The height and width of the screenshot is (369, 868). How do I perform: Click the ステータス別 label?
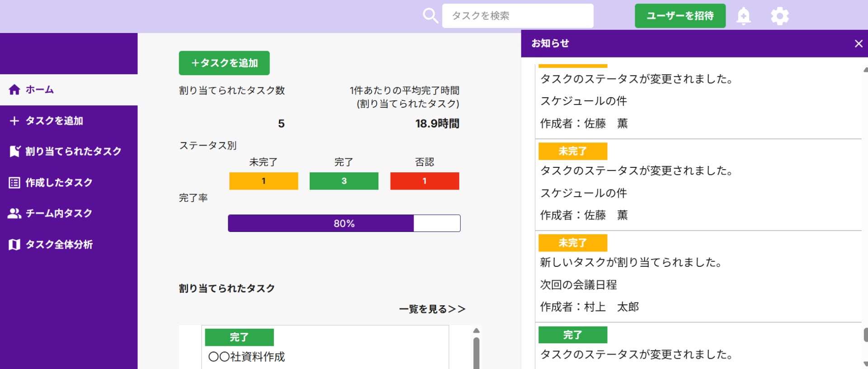pos(208,146)
